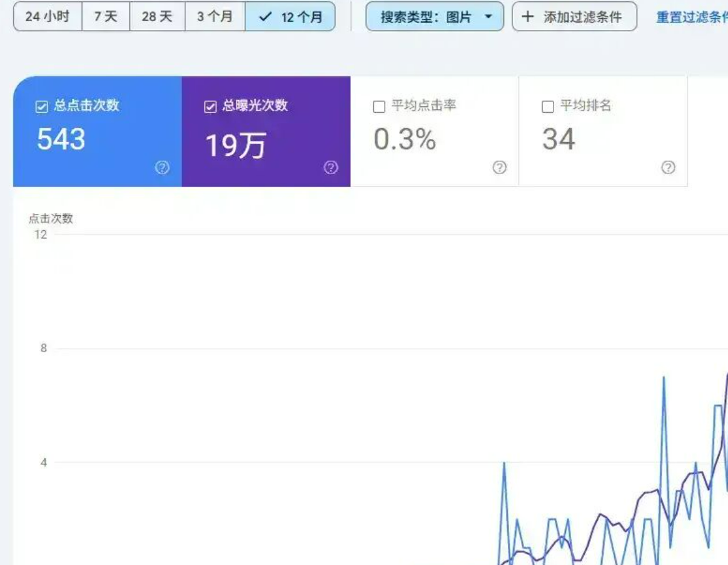Click the selected 12 个月 range tab
728x565 pixels.
[290, 17]
